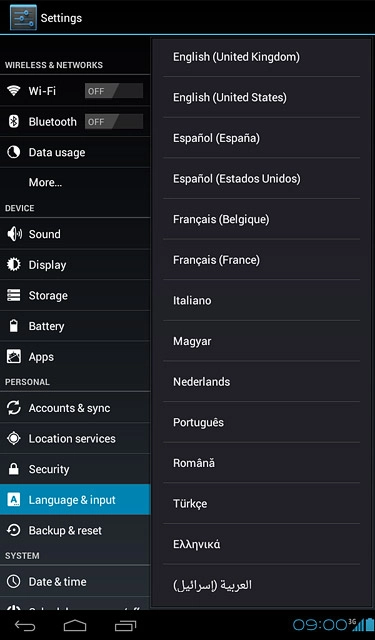Tap the Android back navigation button
This screenshot has width=375, height=640.
[25, 625]
